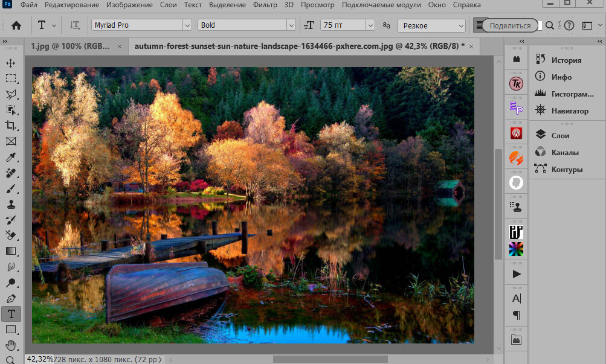606x364 pixels.
Task: Collapse the right panels double-arrow
Action: click(599, 41)
